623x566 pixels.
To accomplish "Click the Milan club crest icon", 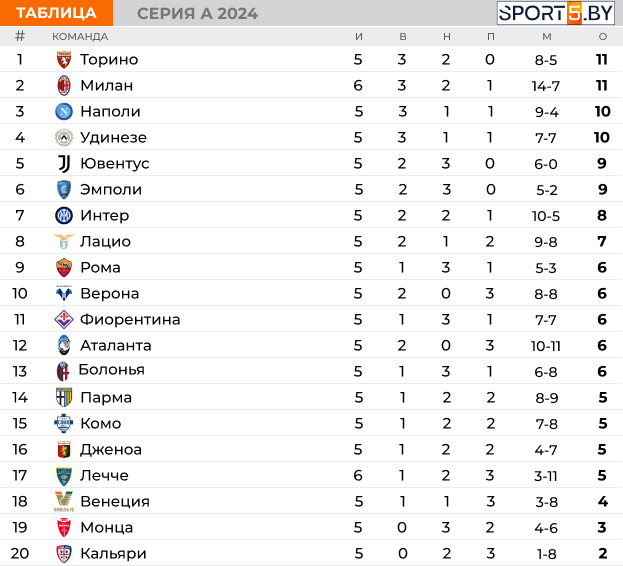I will pyautogui.click(x=64, y=86).
